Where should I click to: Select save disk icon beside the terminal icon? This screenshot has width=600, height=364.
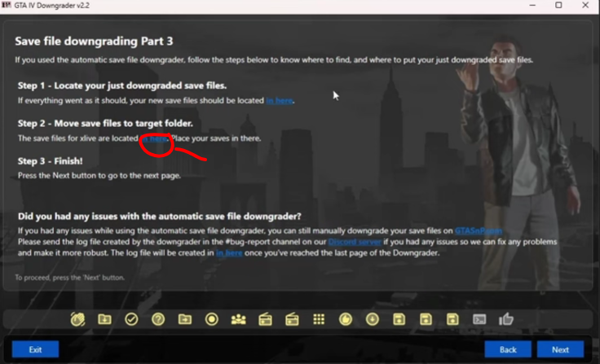(x=452, y=319)
